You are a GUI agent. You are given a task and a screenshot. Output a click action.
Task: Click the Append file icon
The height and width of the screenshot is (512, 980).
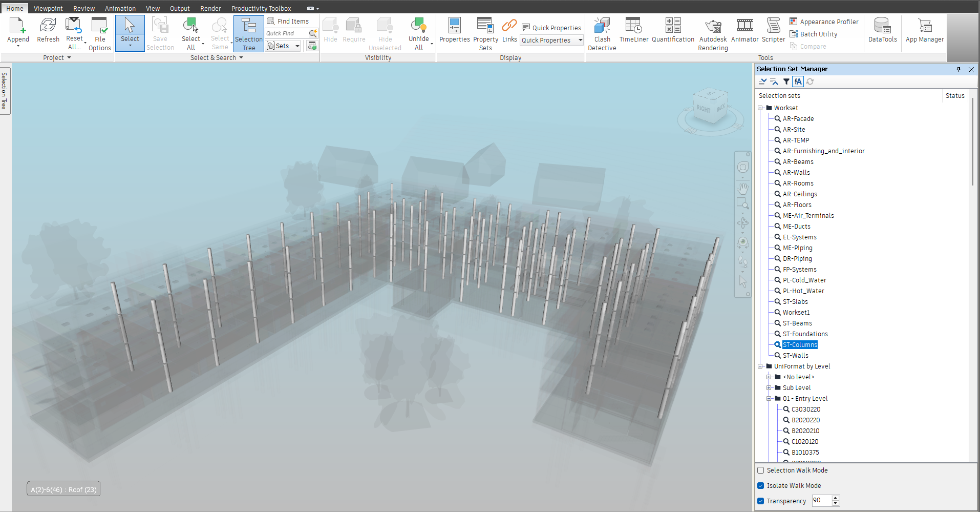click(x=18, y=26)
